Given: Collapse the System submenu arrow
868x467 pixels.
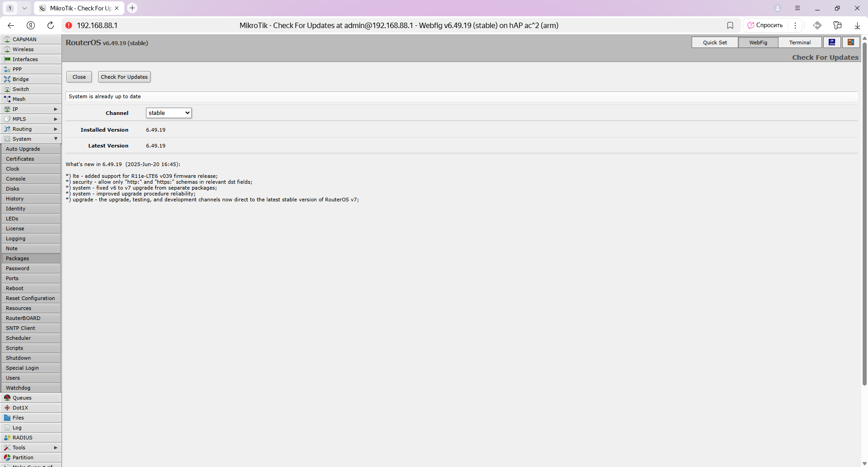Looking at the screenshot, I should point(56,139).
